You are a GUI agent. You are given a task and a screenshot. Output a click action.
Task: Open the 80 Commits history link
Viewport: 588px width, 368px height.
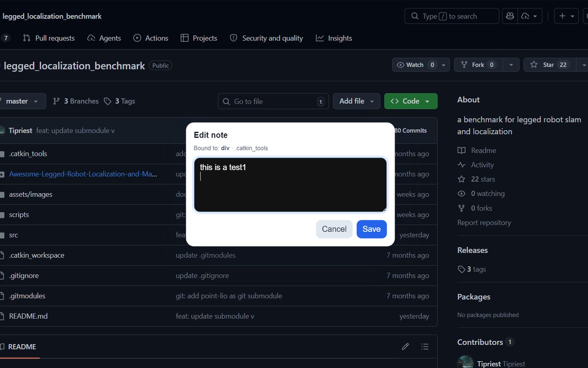click(410, 131)
